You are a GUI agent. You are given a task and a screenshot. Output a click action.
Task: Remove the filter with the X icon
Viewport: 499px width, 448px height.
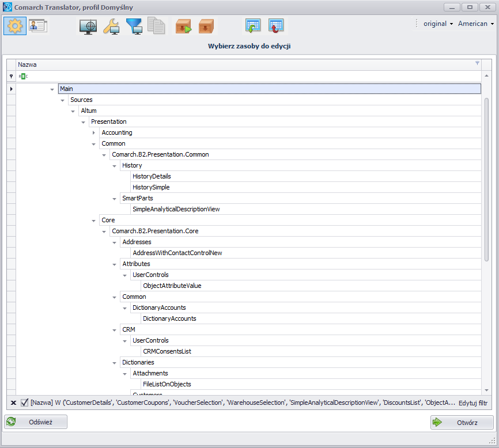coord(13,403)
